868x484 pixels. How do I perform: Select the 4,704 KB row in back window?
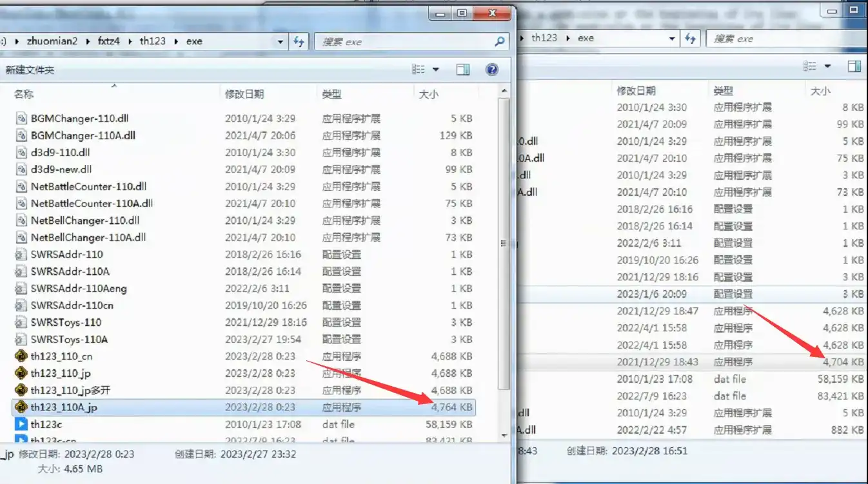pos(694,362)
